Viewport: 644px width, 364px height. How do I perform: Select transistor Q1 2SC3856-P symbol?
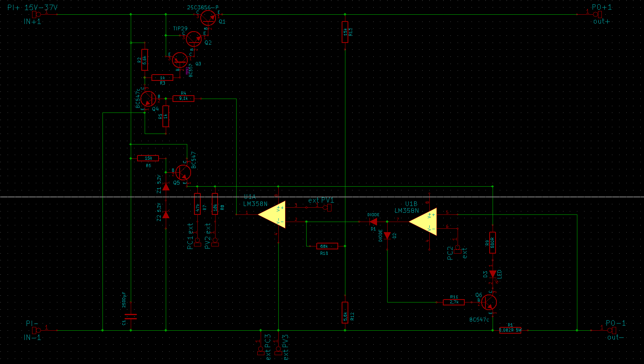(208, 18)
